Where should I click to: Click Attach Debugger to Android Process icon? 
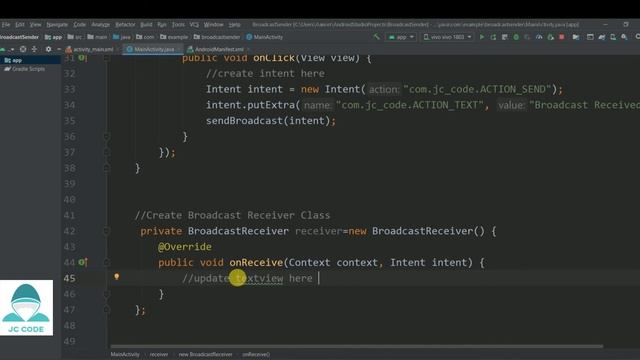pyautogui.click(x=550, y=37)
